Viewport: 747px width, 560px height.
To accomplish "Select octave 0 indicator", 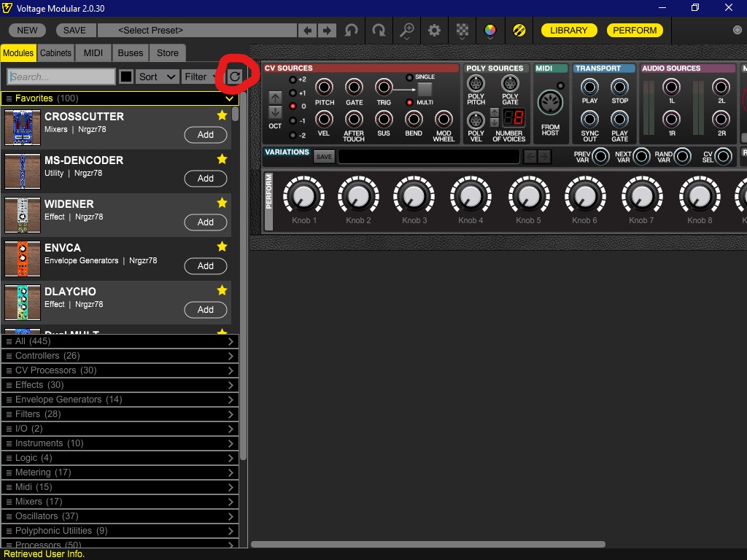I will (x=293, y=106).
